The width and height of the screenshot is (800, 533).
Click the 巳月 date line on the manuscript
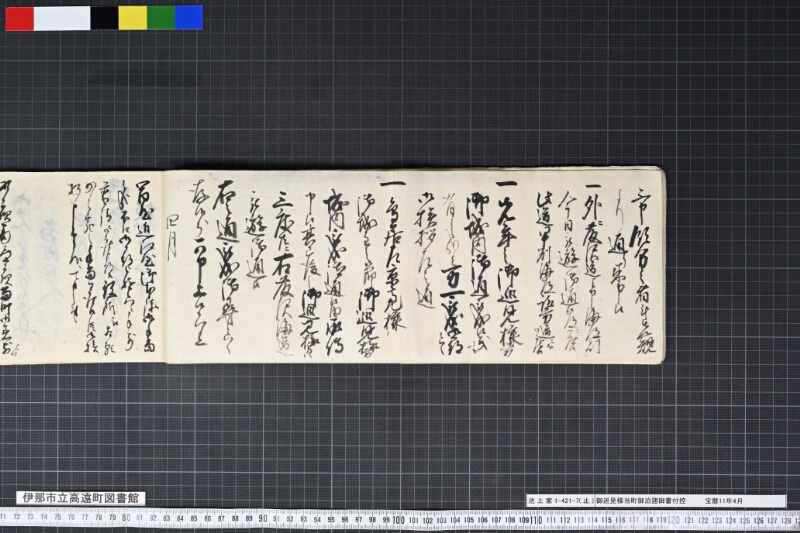pos(173,237)
